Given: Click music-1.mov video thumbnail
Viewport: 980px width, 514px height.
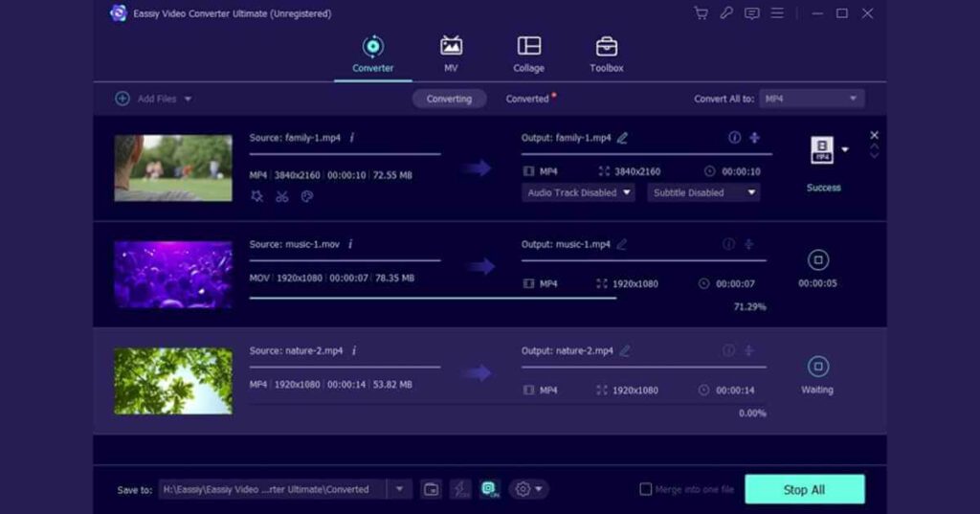Looking at the screenshot, I should tap(173, 275).
